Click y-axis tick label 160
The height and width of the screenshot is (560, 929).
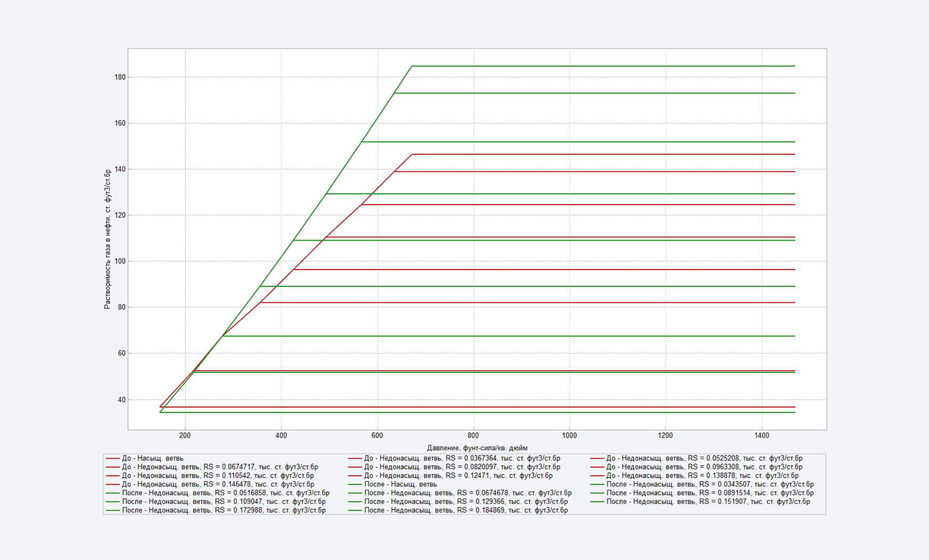point(120,123)
